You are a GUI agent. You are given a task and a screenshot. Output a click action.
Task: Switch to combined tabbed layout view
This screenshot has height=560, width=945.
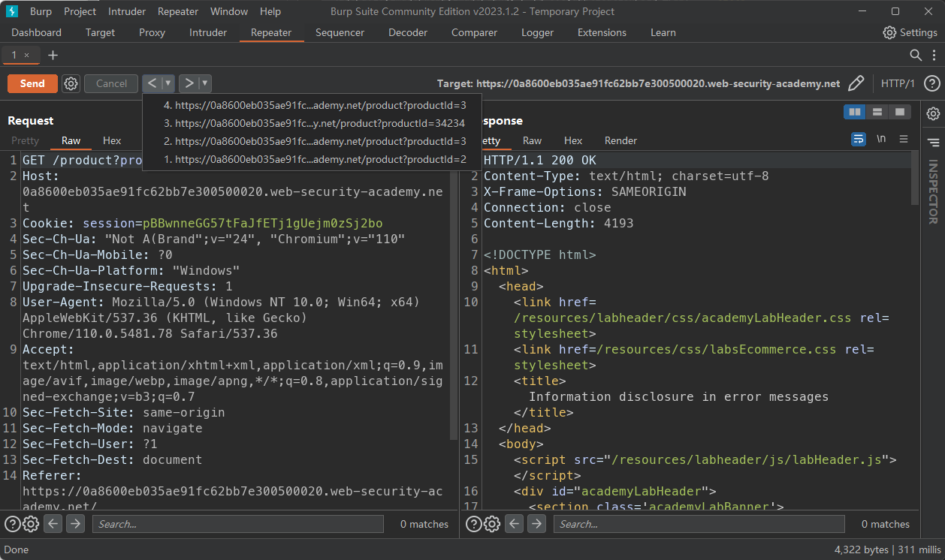[x=900, y=112]
